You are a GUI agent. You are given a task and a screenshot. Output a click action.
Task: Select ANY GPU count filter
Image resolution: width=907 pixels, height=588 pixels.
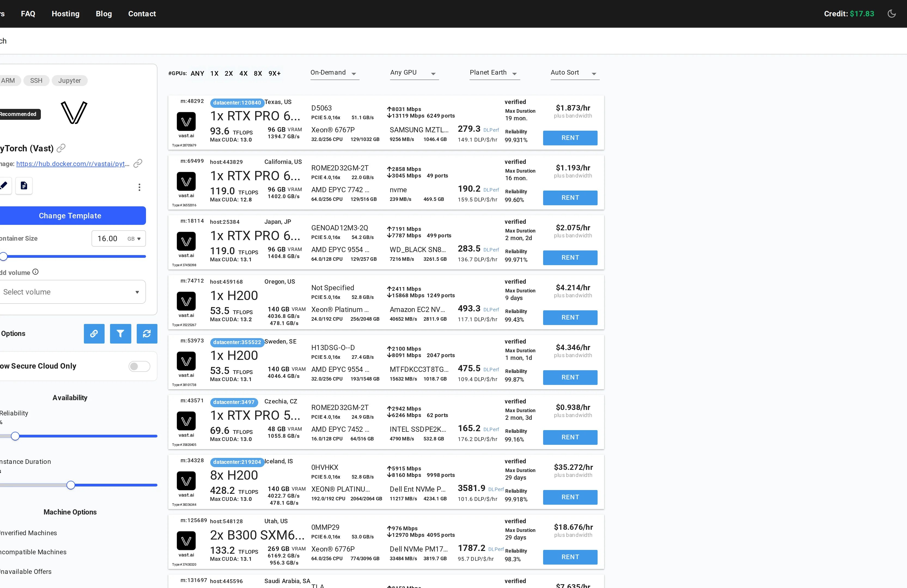(197, 73)
